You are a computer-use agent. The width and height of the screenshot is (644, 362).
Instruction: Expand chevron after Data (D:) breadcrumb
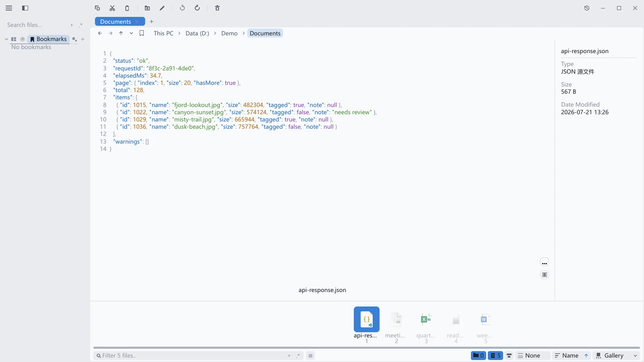[215, 33]
